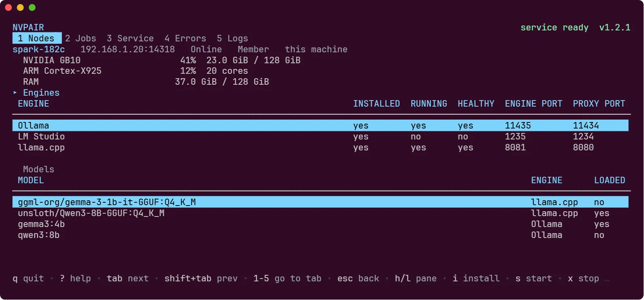Switch to the 1 Nodes tab
The width and height of the screenshot is (644, 300).
(x=37, y=38)
